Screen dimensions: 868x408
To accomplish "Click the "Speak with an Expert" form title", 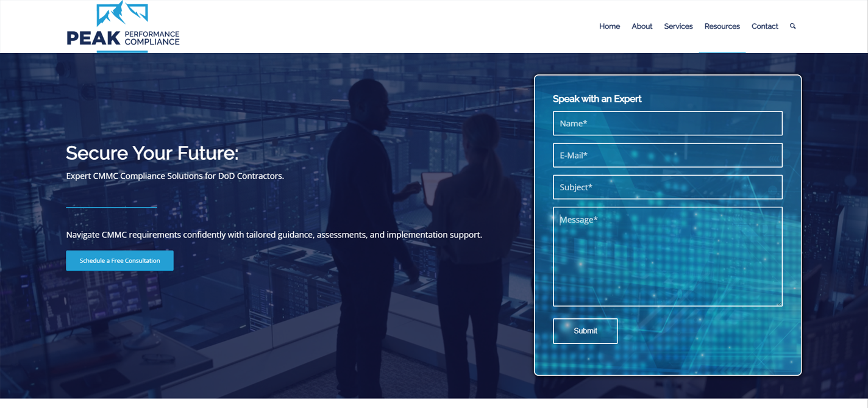I will (597, 99).
